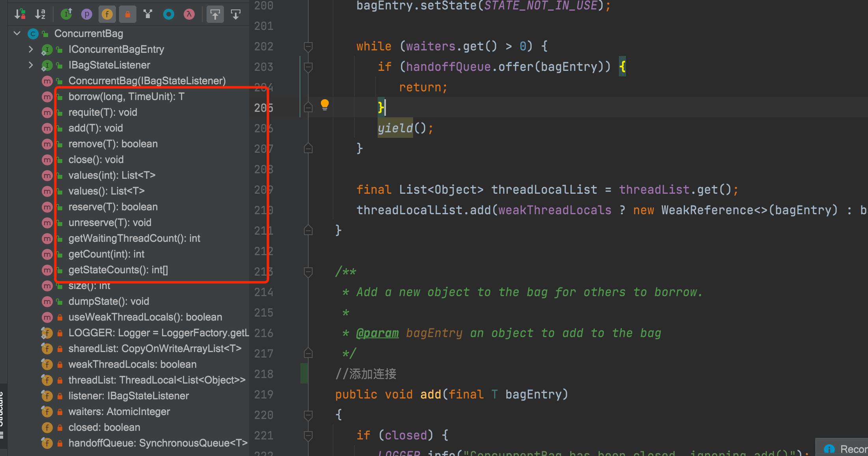Viewport: 868px width, 456px height.
Task: Click Show Inherited members icon
Action: pyautogui.click(x=66, y=15)
